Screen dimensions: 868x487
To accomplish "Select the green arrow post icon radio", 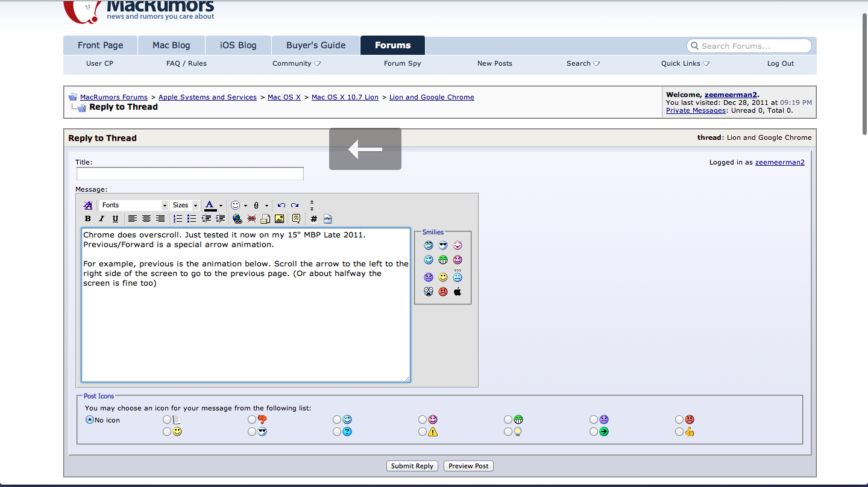I will click(594, 432).
